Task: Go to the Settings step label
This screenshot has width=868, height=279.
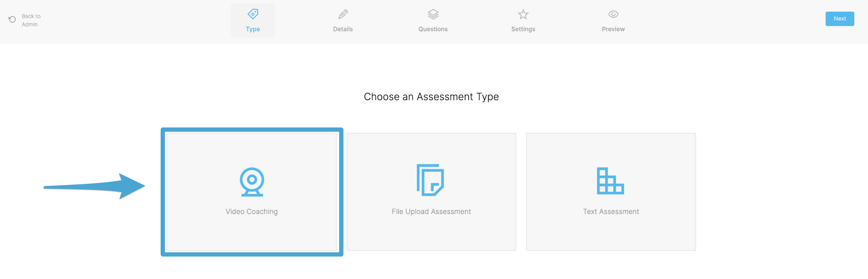Action: [x=523, y=29]
